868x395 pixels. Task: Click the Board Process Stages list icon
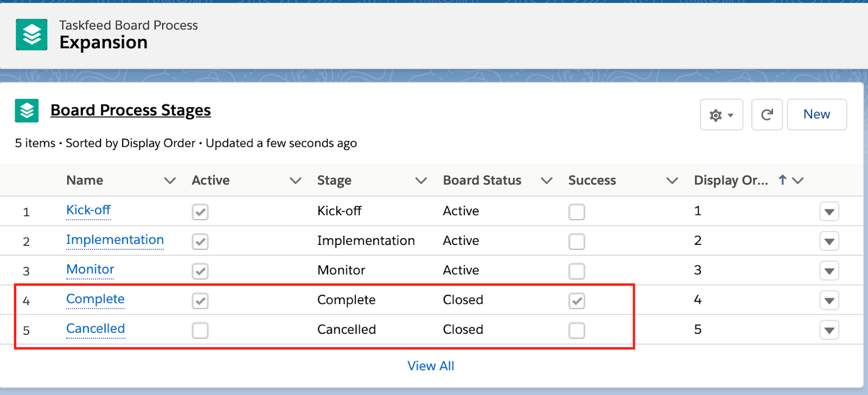(x=27, y=111)
